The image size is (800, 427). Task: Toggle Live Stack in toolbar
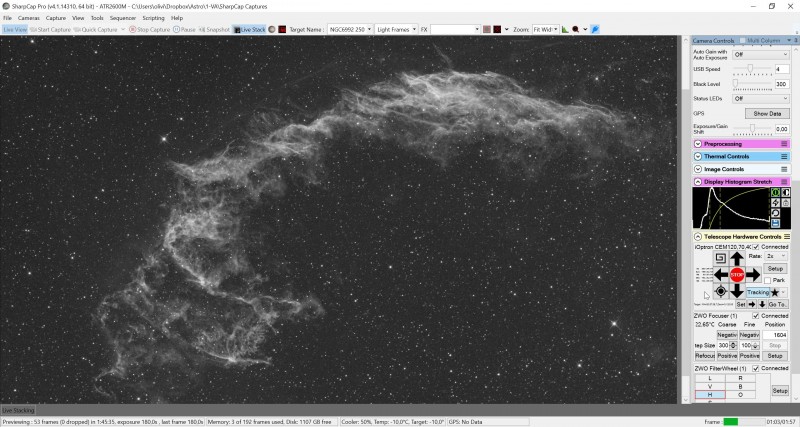pos(249,30)
